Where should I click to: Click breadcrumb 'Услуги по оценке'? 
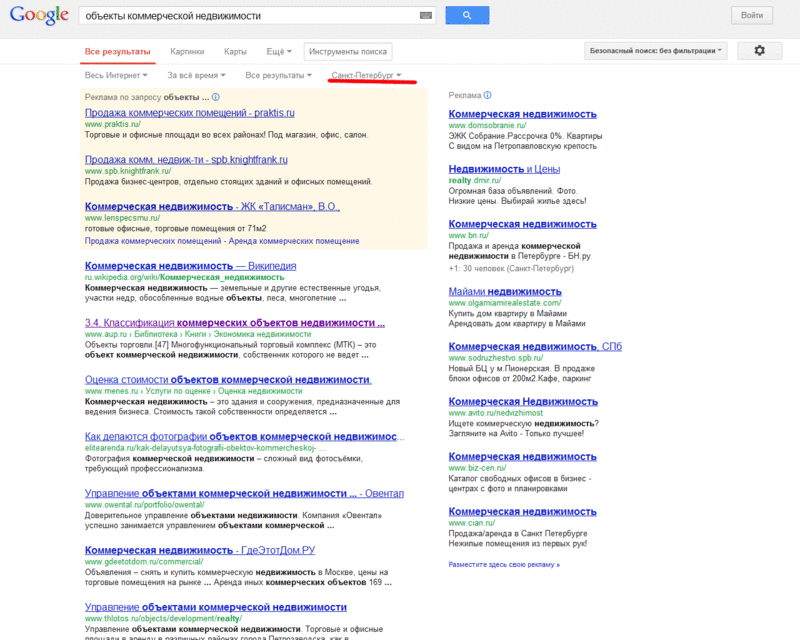click(178, 391)
